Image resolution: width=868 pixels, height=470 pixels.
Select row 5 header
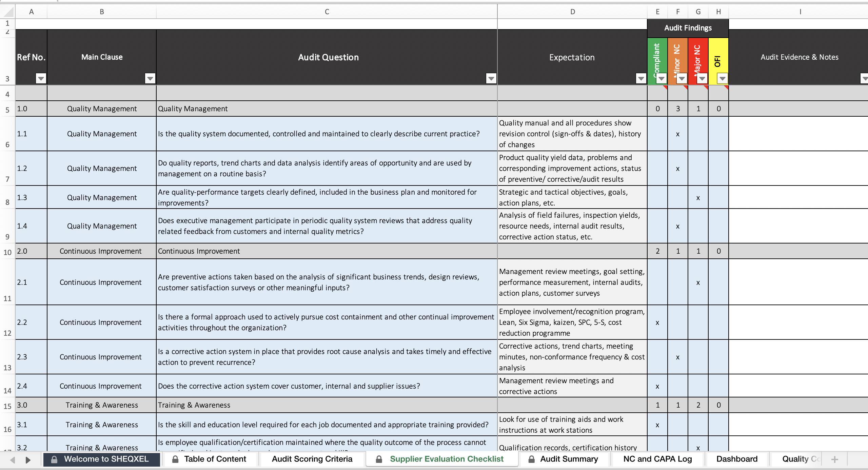(x=7, y=109)
